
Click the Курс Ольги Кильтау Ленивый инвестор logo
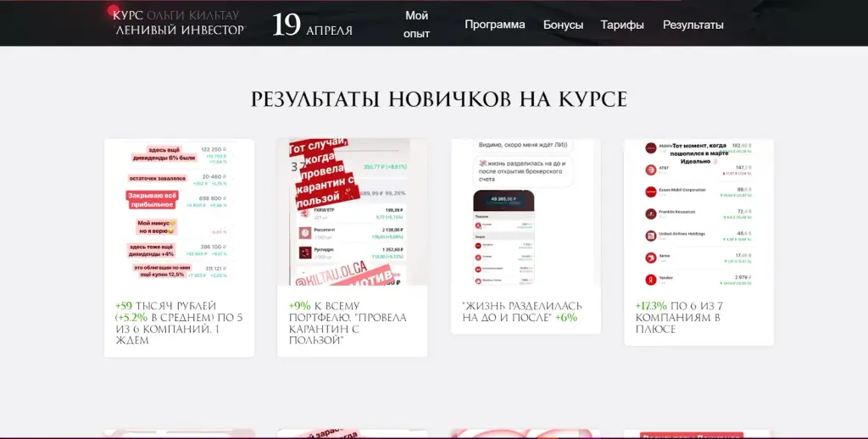[x=180, y=23]
